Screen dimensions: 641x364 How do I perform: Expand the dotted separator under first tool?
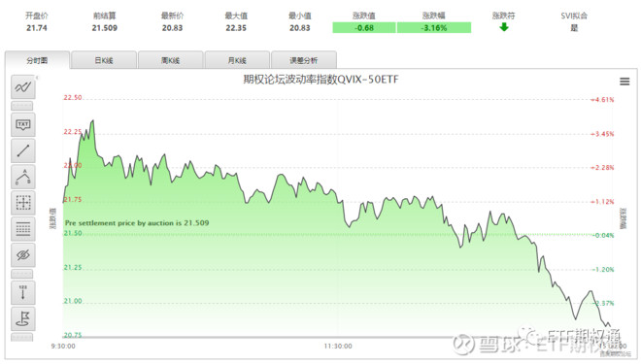tap(22, 106)
